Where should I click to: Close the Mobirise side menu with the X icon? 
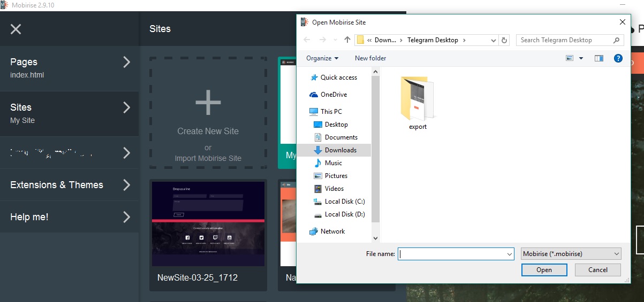tap(16, 29)
